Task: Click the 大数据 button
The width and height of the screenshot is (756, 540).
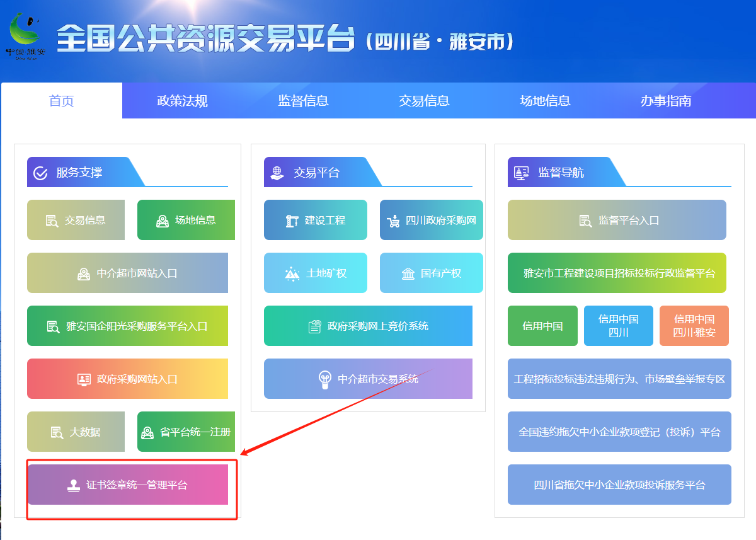Action: tap(76, 432)
